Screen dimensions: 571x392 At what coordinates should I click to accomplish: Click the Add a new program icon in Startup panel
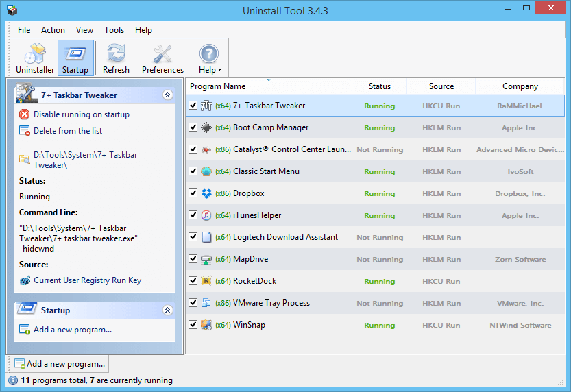[25, 330]
